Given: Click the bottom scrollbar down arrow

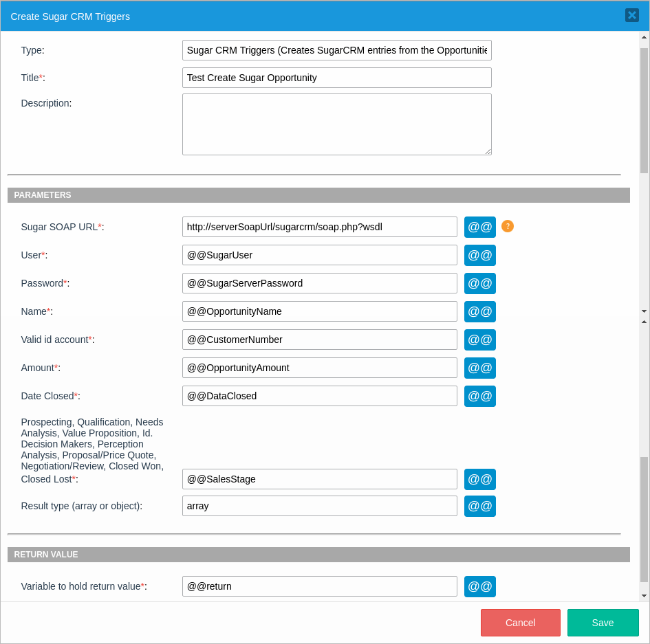Looking at the screenshot, I should pos(644,596).
